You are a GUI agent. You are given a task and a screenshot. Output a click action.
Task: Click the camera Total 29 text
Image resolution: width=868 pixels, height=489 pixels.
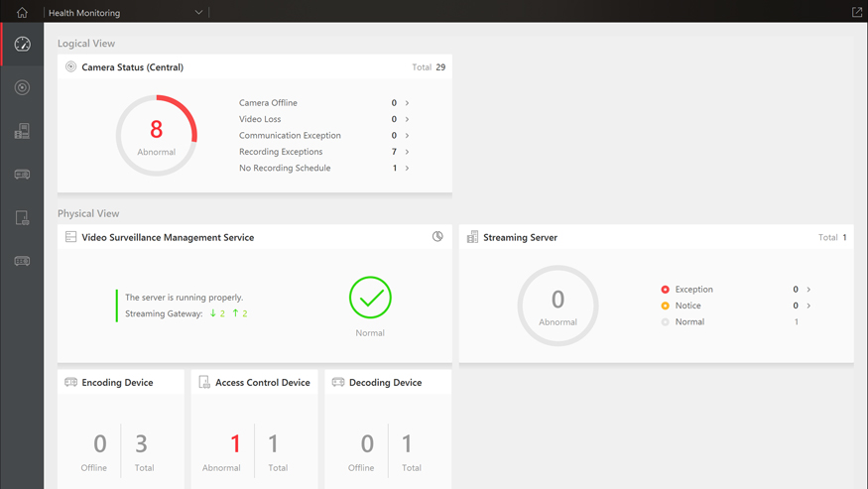[429, 67]
